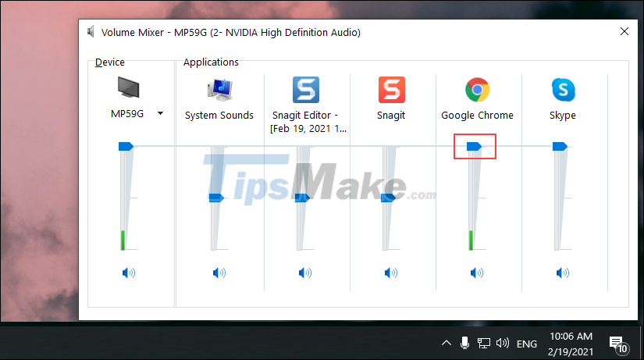Click the Snagit Editor app icon
The width and height of the screenshot is (644, 360).
[x=305, y=90]
